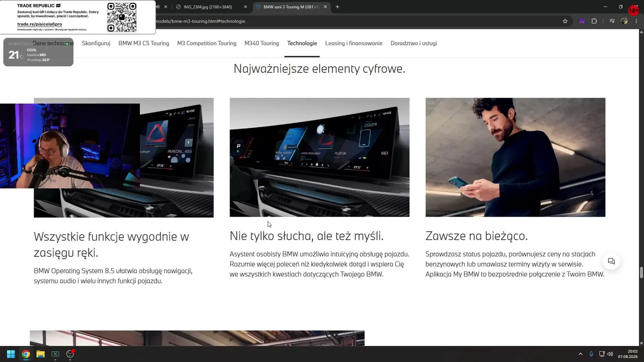Select the BMW serii 3 Touring M tab
This screenshot has width=644, height=362.
(291, 7)
